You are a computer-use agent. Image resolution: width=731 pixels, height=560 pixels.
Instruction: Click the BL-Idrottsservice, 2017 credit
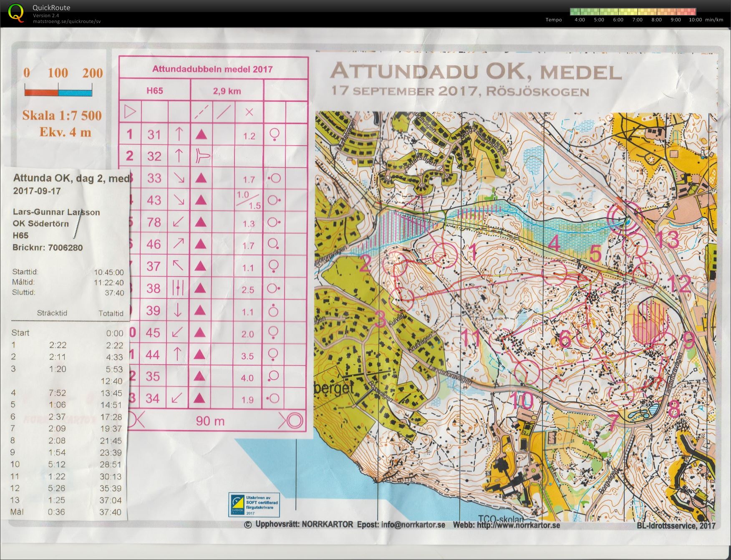pyautogui.click(x=676, y=526)
